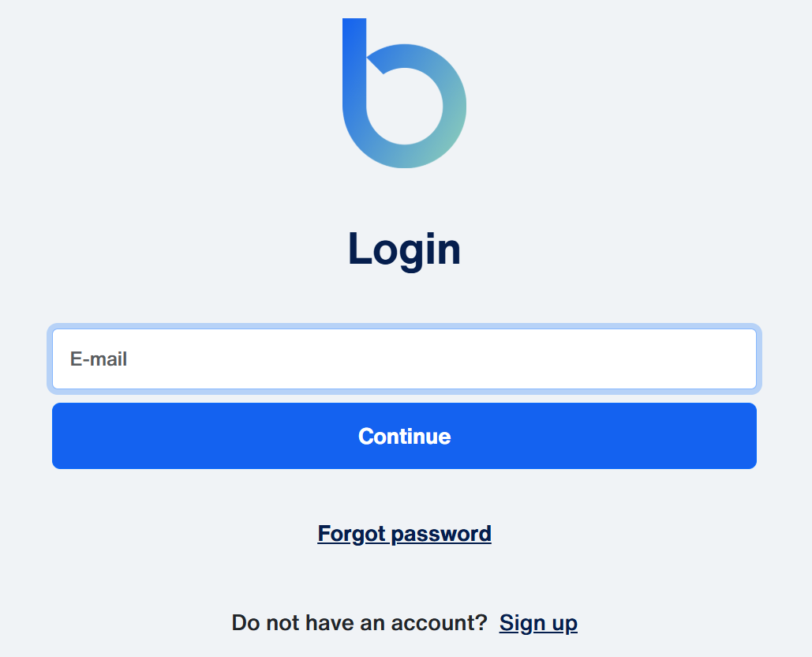Click the underlined Sign up text
Screen dimensions: 812x657
coord(538,623)
